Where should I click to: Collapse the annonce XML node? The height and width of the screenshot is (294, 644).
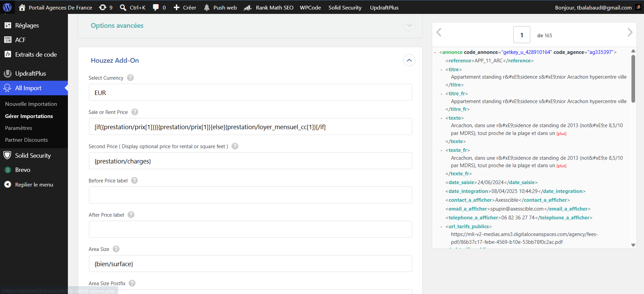point(435,52)
